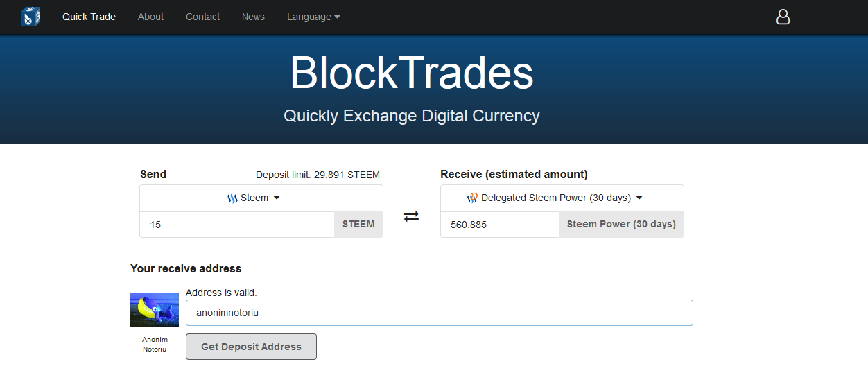Click the Get Deposit Address button
Image resolution: width=868 pixels, height=373 pixels.
[x=251, y=347]
